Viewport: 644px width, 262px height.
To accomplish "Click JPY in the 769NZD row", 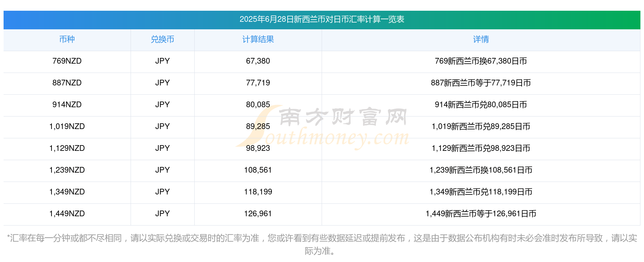I will pos(162,61).
